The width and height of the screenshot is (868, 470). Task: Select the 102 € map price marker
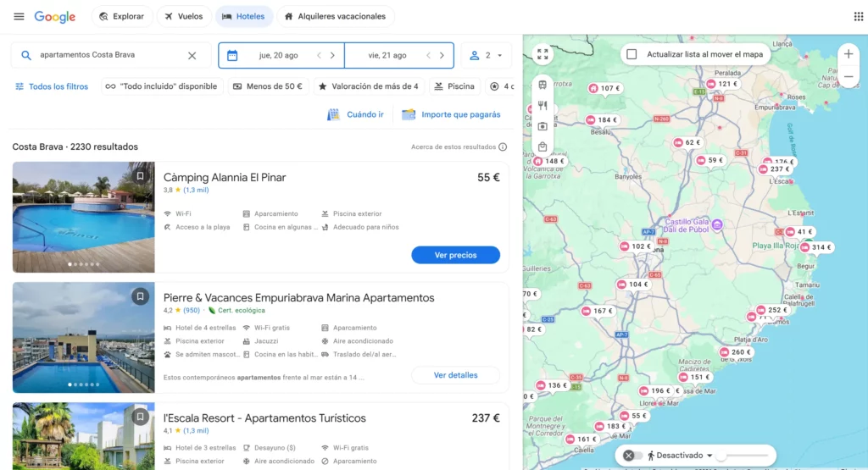click(x=637, y=246)
